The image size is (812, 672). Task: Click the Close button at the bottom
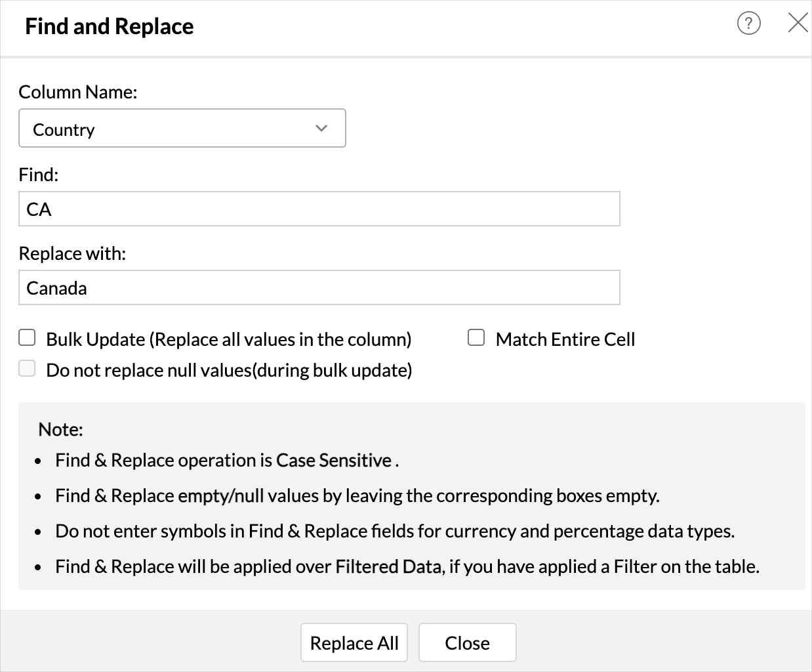pyautogui.click(x=467, y=642)
